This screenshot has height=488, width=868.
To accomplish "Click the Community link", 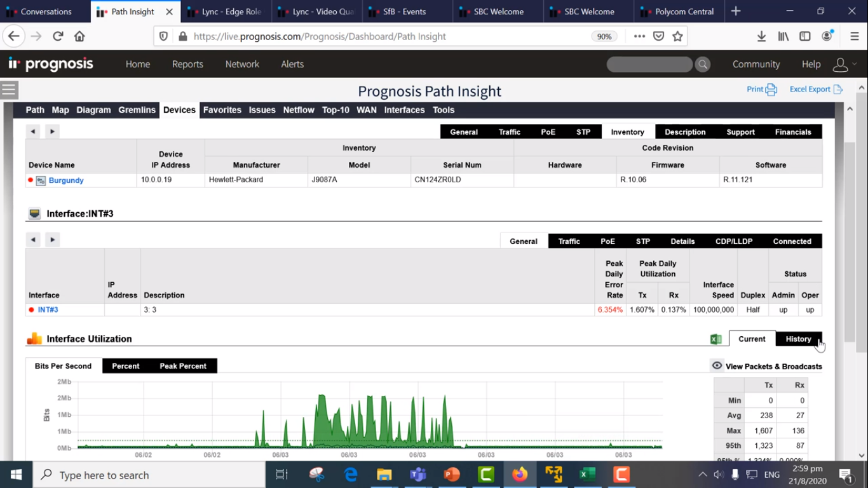I will point(756,64).
